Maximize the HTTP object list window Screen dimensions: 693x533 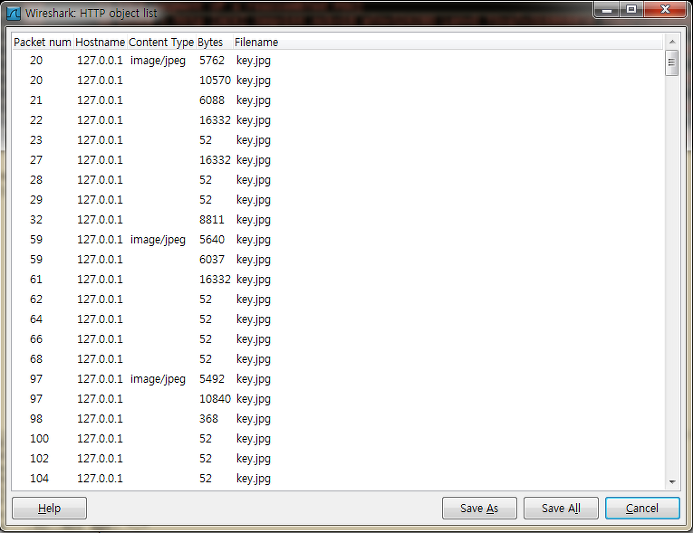[x=632, y=9]
